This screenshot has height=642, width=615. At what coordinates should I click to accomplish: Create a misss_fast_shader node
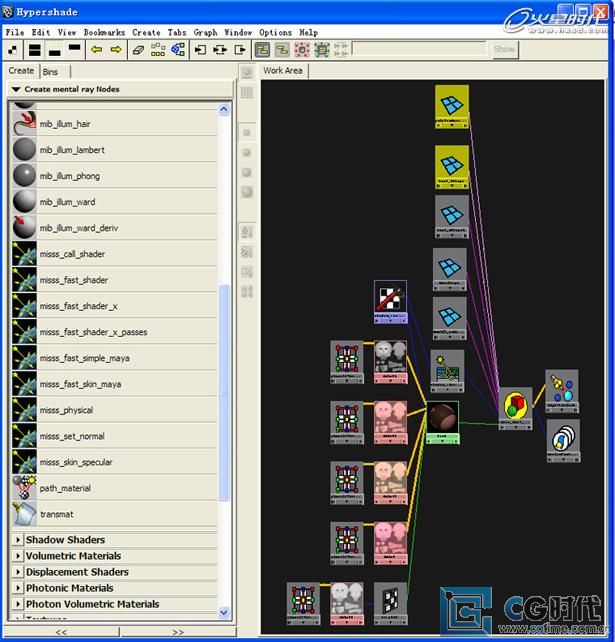pos(115,280)
